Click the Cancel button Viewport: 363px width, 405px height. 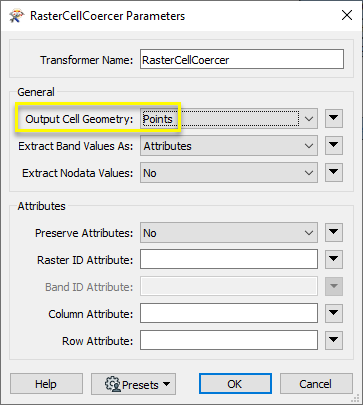pos(316,384)
